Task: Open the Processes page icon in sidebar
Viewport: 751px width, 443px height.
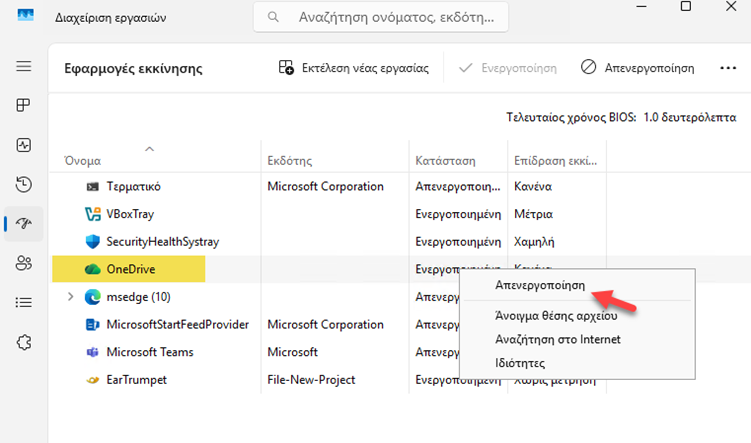Action: click(x=24, y=106)
